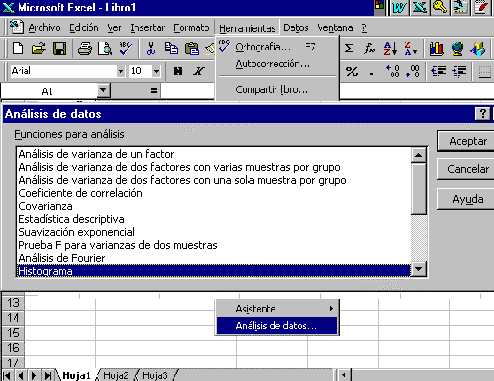Screen dimensions: 494x381
Task: Open a file with the folder icon
Action: coord(39,49)
